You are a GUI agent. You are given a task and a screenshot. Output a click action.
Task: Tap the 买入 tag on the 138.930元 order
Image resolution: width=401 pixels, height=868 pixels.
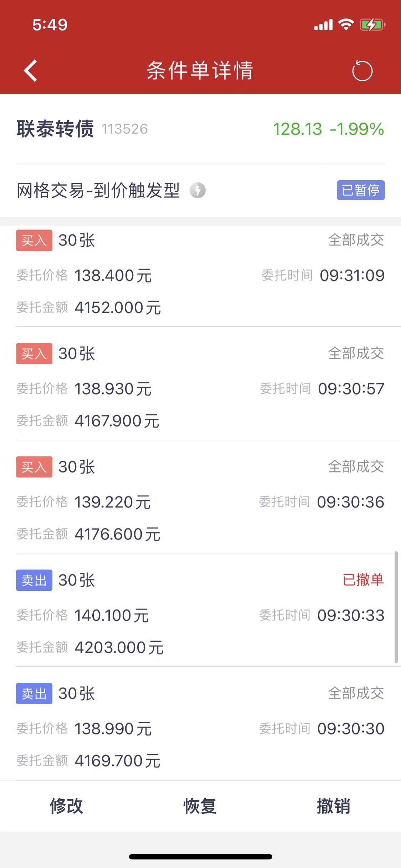click(x=34, y=353)
